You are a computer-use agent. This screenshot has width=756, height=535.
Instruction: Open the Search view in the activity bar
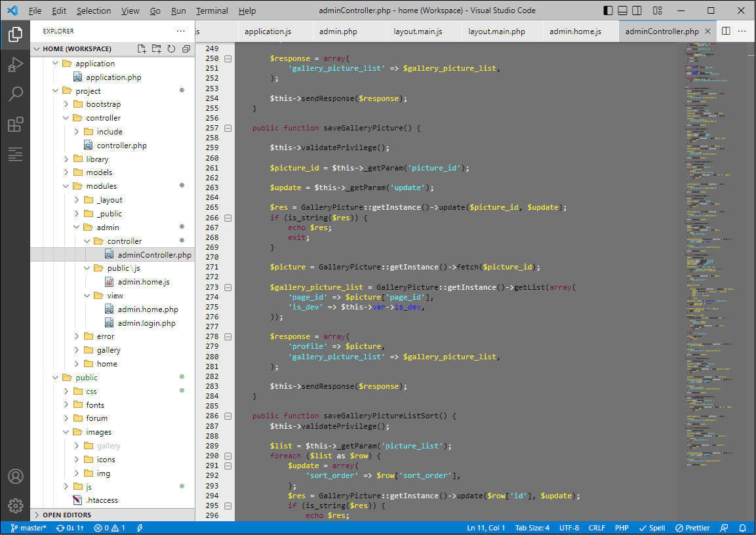15,94
